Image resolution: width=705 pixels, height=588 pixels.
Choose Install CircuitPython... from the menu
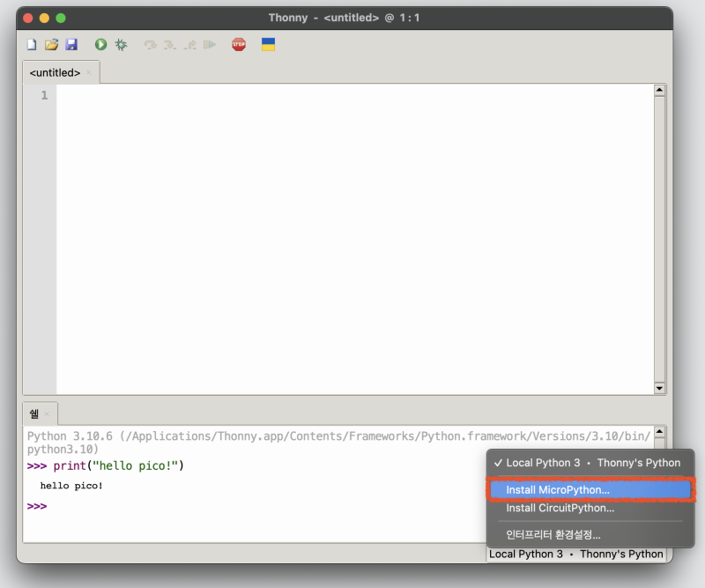(x=590, y=508)
